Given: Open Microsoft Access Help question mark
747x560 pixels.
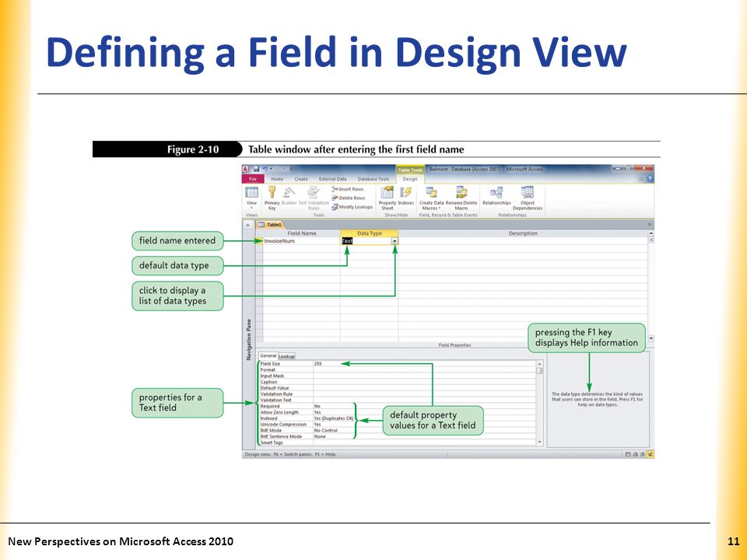Looking at the screenshot, I should click(x=651, y=179).
